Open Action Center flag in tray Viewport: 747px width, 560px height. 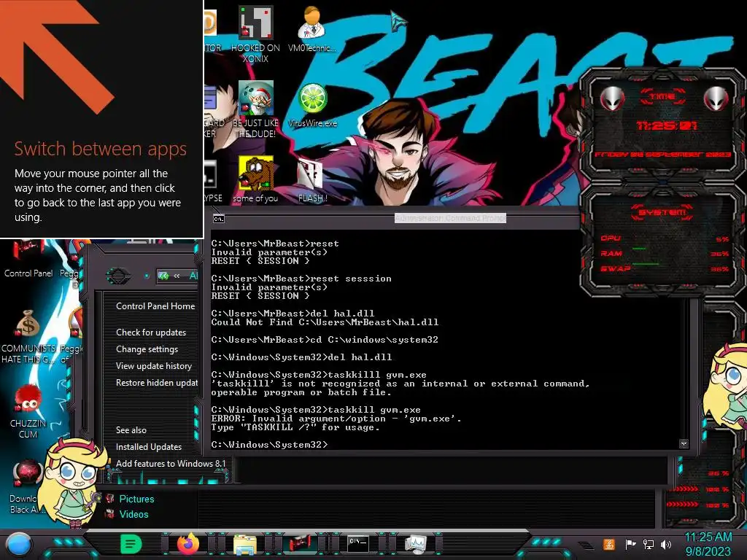click(630, 544)
